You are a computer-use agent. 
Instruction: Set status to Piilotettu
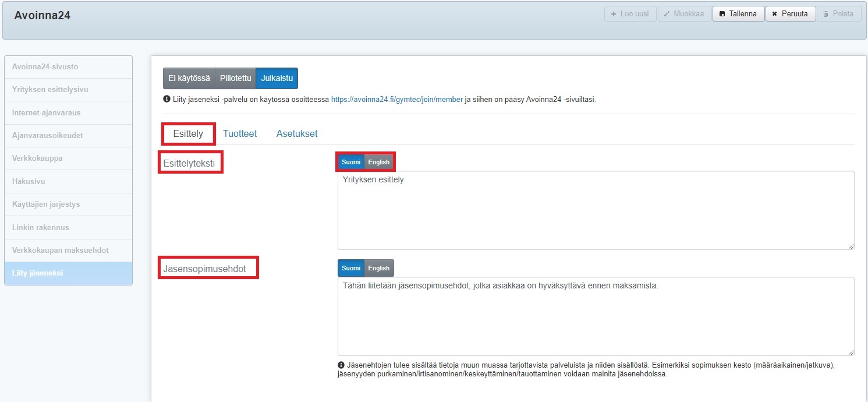pos(235,78)
